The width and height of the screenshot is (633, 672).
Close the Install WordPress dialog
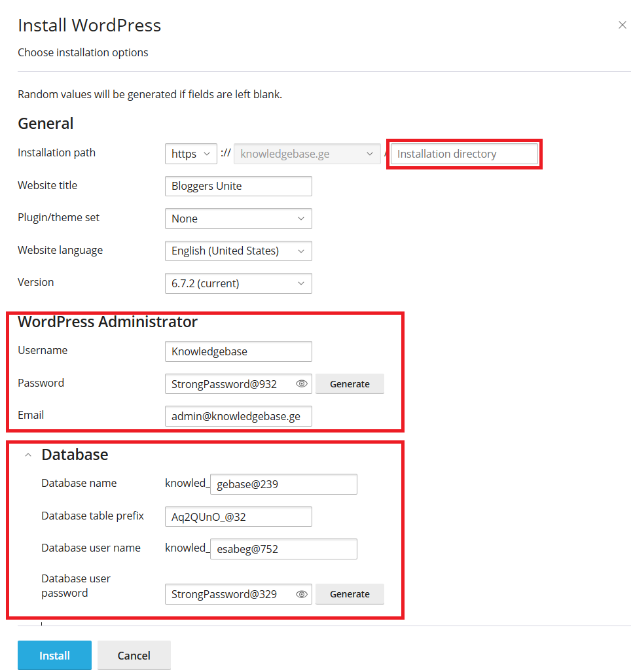pos(622,26)
